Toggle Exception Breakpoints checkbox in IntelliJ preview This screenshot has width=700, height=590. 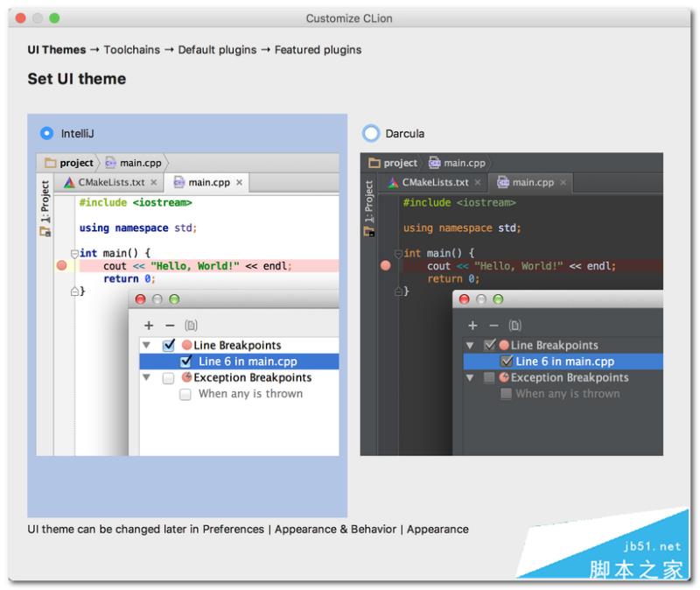coord(168,378)
